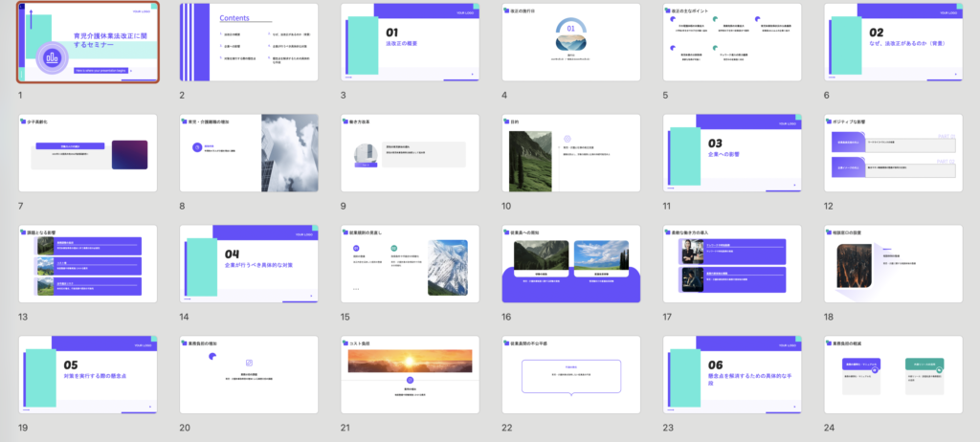Open section slide 05 対策を実行する際の懸念点
Image resolution: width=980 pixels, height=442 pixels.
click(x=87, y=374)
